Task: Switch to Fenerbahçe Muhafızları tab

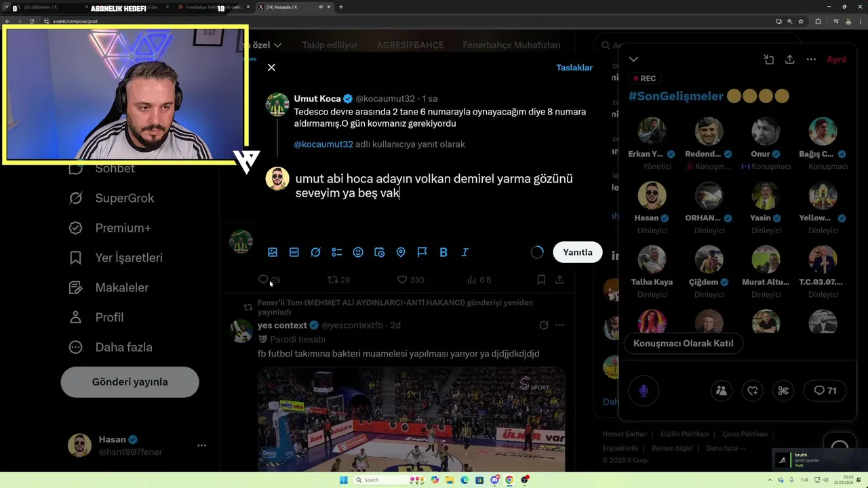Action: tap(511, 45)
